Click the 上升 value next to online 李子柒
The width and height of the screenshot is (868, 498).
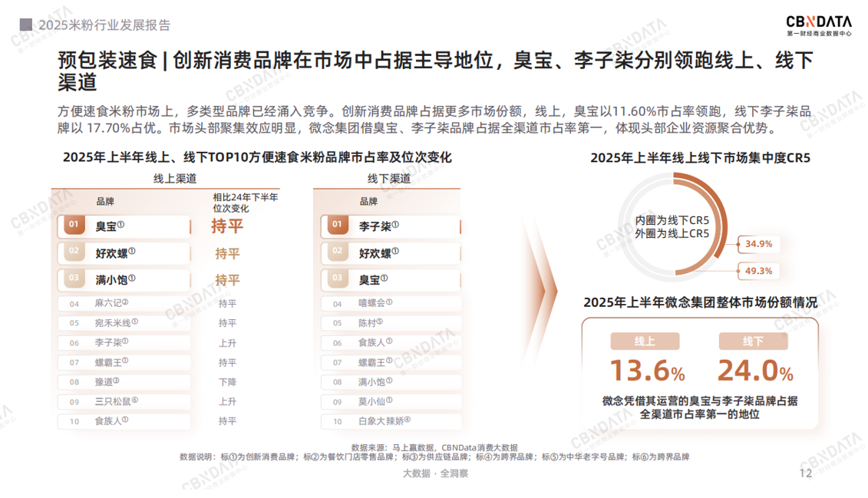click(x=227, y=343)
